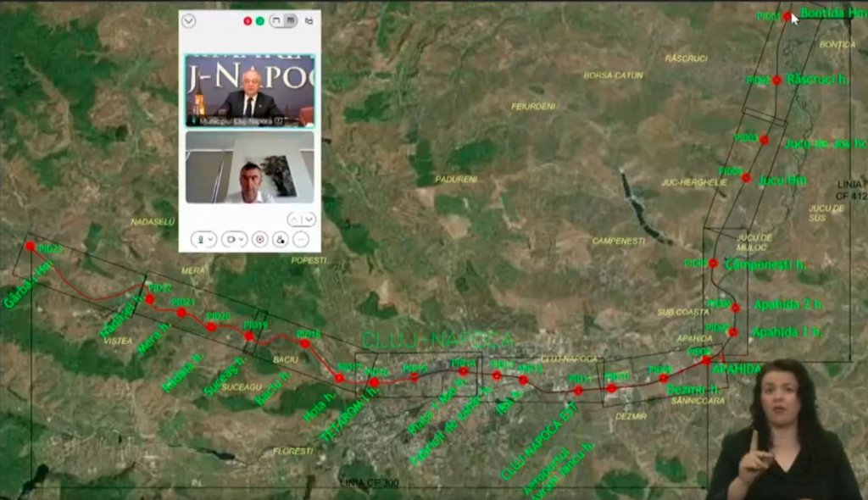Click the red marker beside Câmpenești h.

713,263
